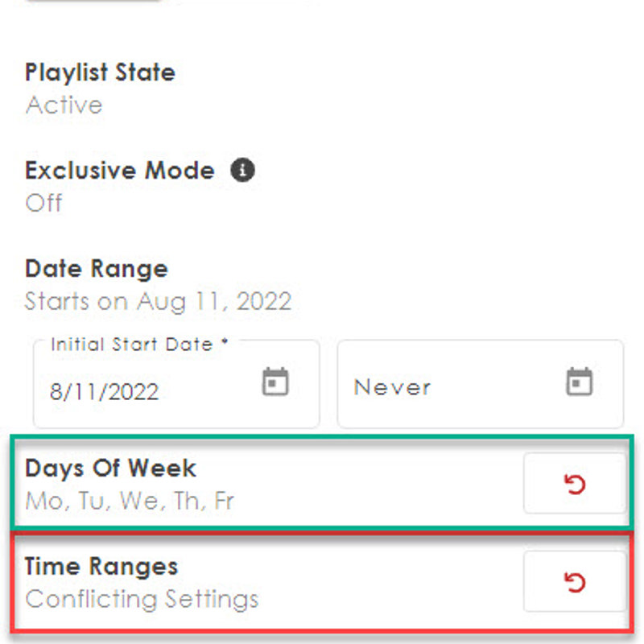Reset the Time Ranges setting
The height and width of the screenshot is (644, 644).
click(x=575, y=582)
